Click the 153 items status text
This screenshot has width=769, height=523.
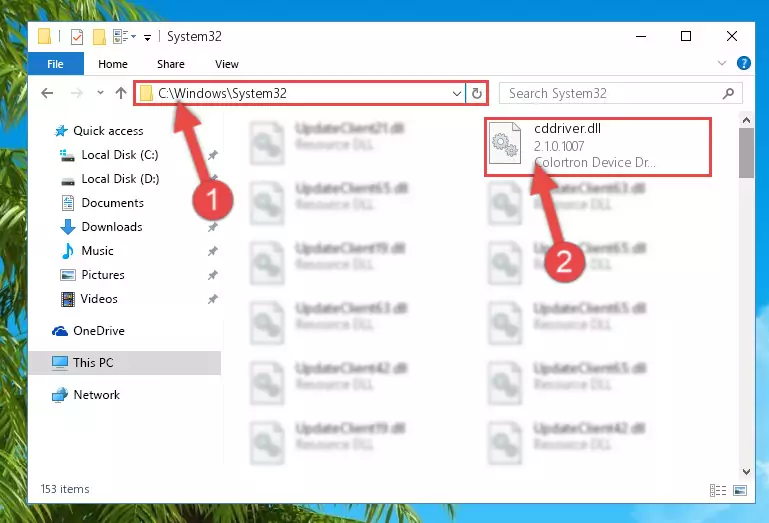pyautogui.click(x=65, y=489)
